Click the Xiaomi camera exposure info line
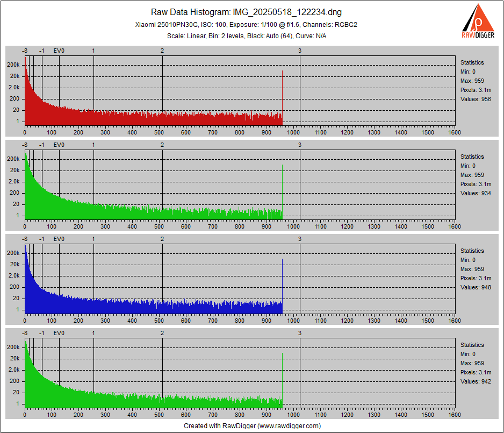Screen dimensions: 504x433 (252, 24)
